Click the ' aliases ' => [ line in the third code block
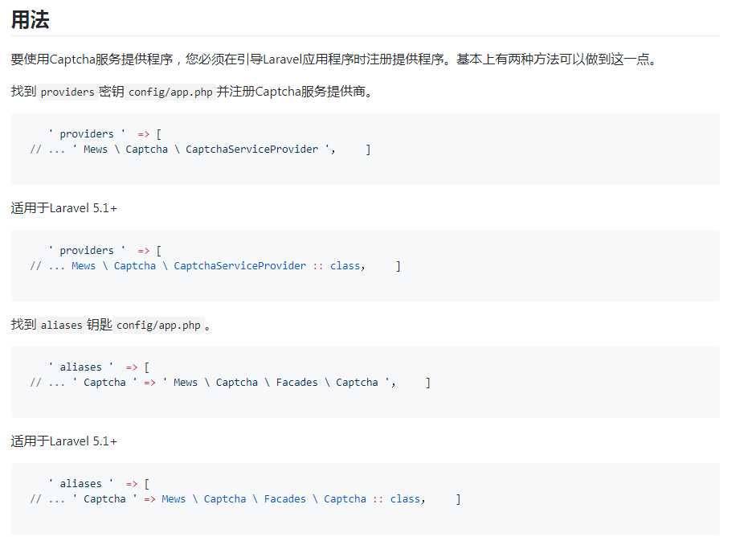The image size is (756, 537). pos(99,367)
